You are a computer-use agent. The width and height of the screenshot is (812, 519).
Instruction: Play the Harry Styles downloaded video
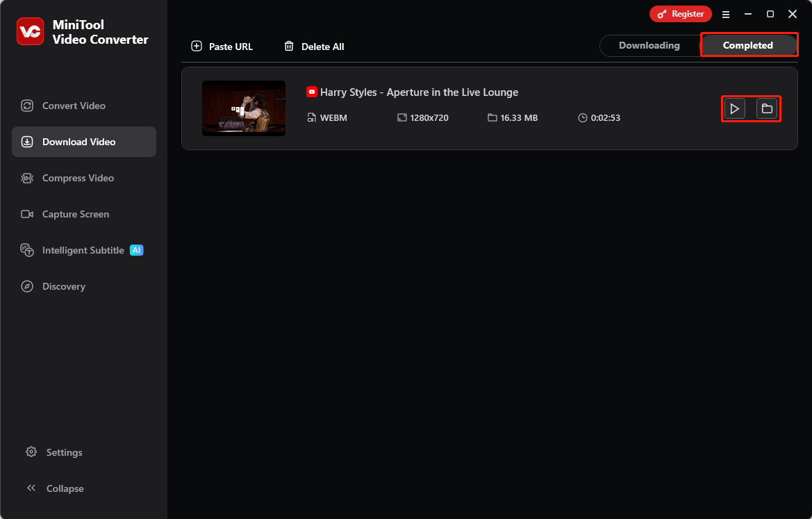(734, 108)
